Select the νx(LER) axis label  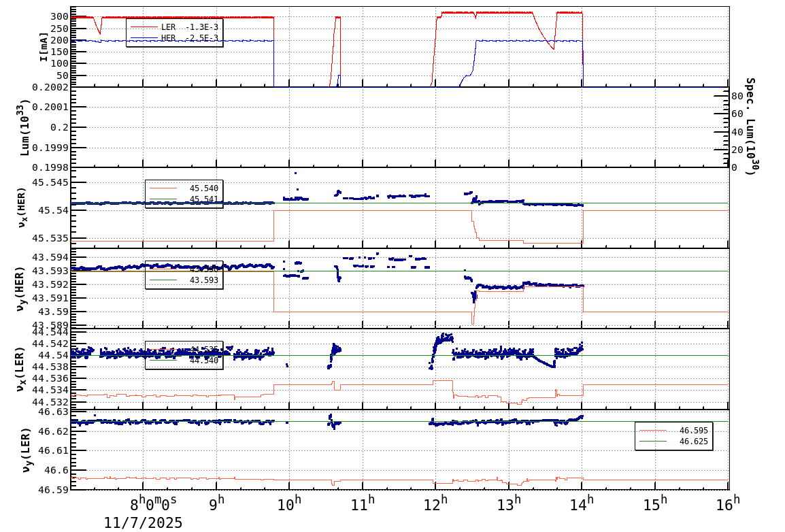(20, 369)
